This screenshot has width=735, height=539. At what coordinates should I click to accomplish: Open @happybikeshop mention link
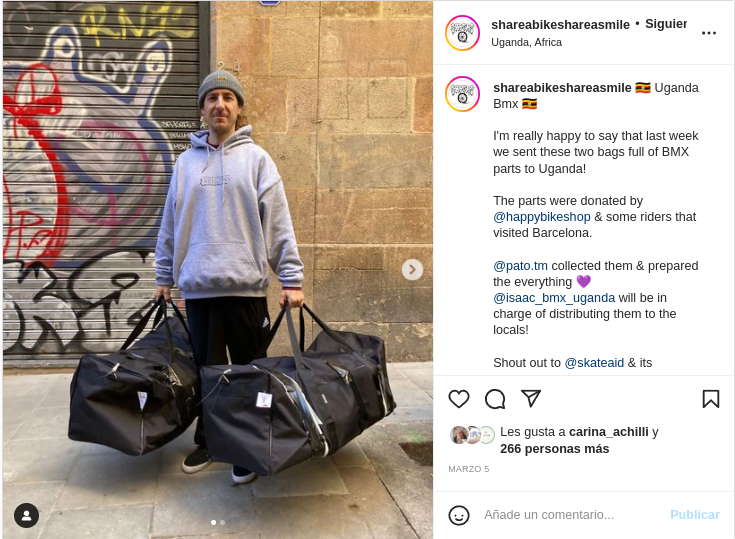(542, 217)
